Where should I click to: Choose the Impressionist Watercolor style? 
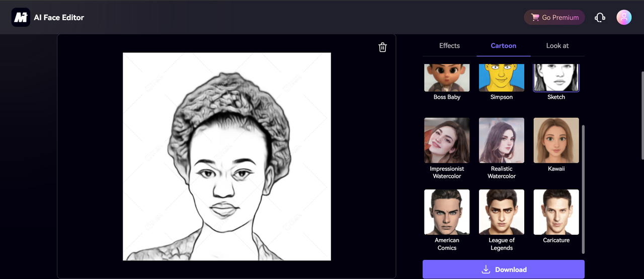447,141
